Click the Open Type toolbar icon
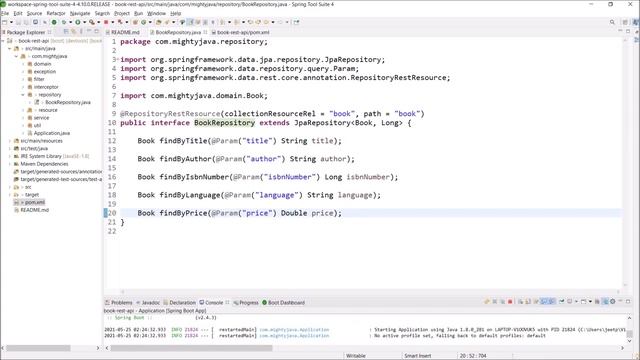640x360 pixels. [x=158, y=22]
